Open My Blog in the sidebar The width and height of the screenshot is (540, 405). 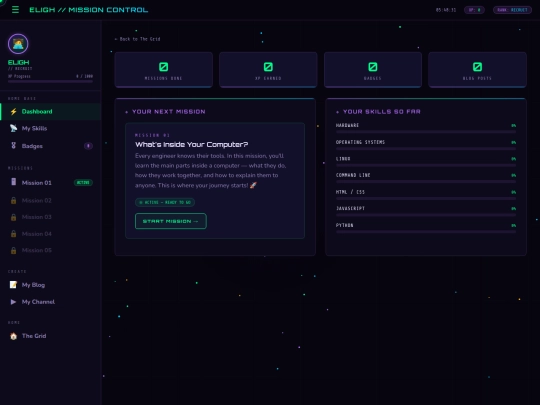pyautogui.click(x=51, y=285)
